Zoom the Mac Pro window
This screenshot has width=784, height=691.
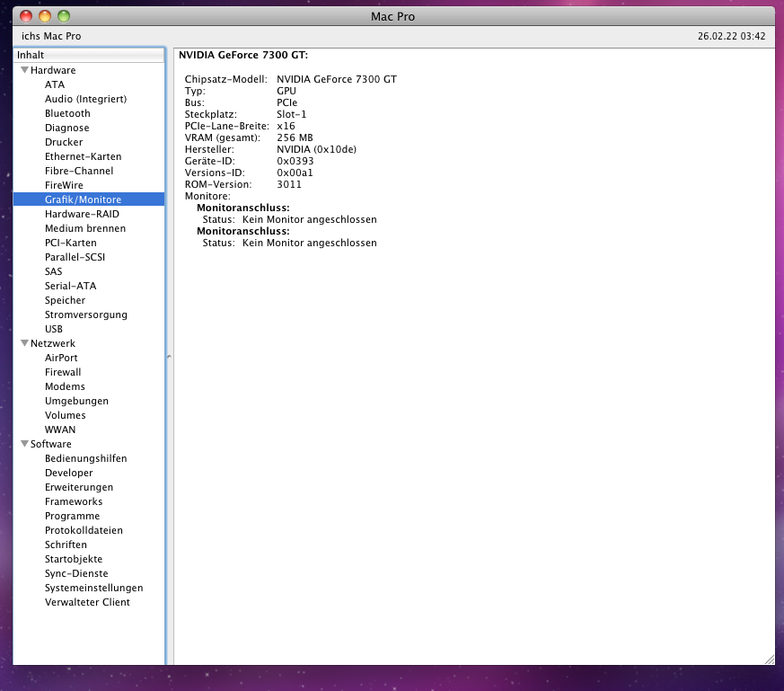coord(64,16)
